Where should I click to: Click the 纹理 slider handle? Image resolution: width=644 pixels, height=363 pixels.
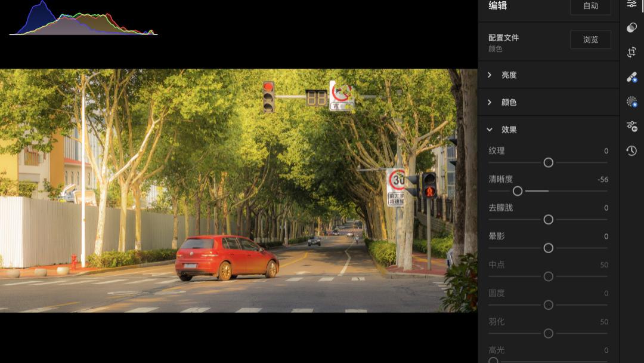pyautogui.click(x=549, y=163)
